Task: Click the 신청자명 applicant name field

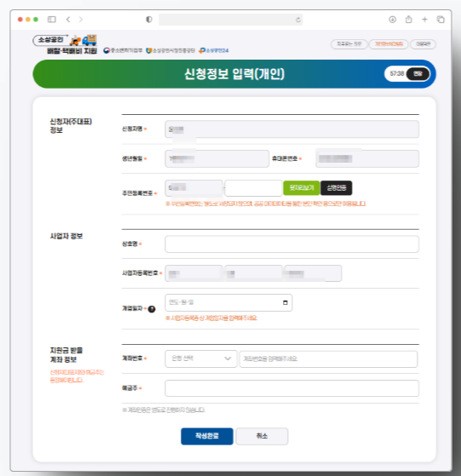Action: 291,129
